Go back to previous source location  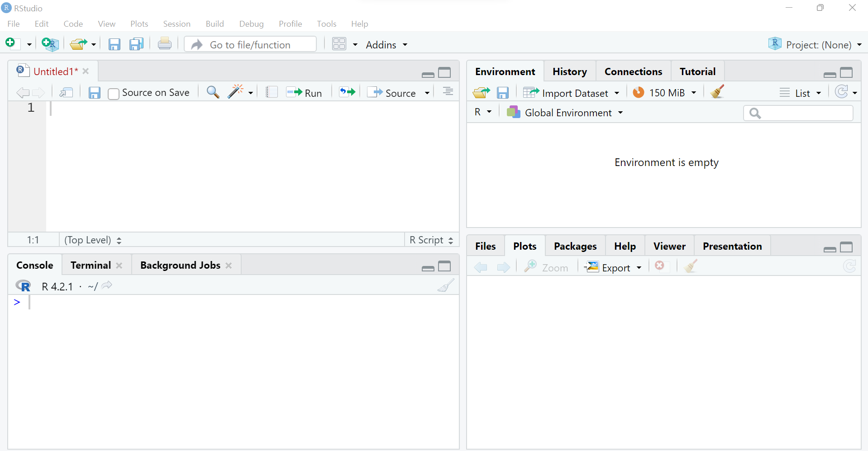pyautogui.click(x=23, y=93)
